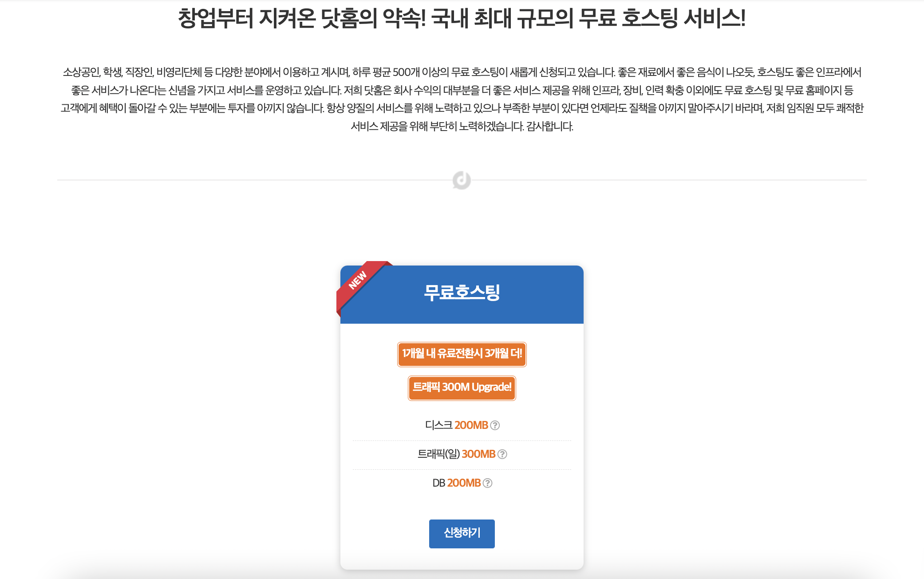Select the 트래픽(일) 300MB row text

(x=462, y=454)
